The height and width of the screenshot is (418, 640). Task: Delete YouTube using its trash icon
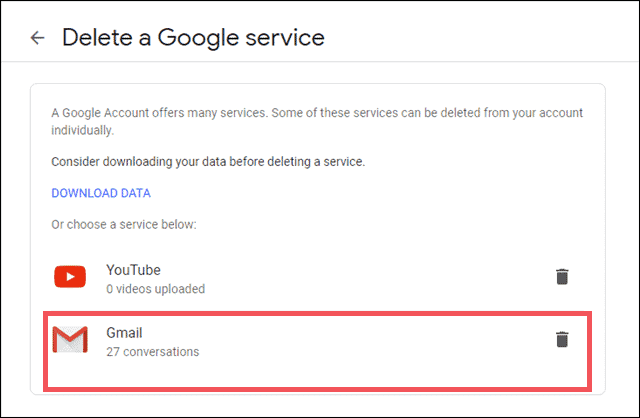point(562,277)
